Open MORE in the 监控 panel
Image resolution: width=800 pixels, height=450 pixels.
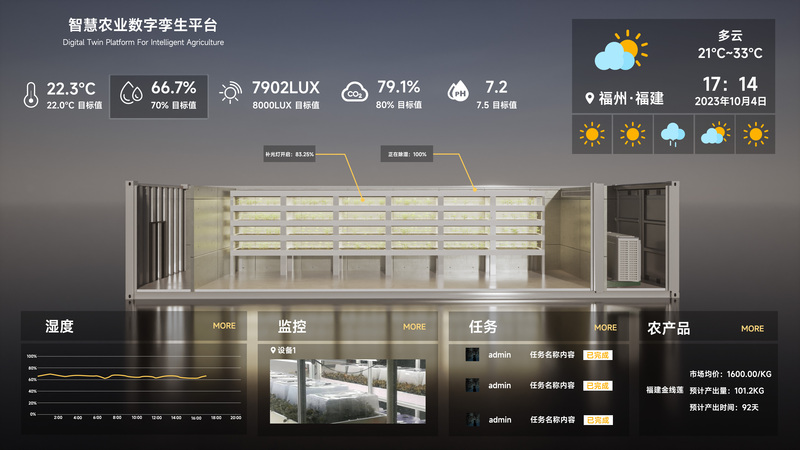414,327
